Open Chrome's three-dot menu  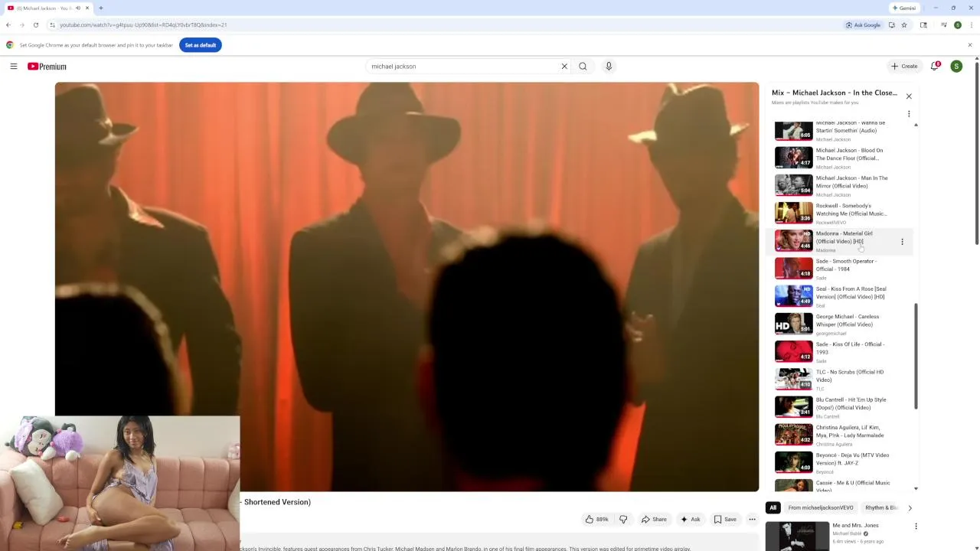(x=970, y=25)
